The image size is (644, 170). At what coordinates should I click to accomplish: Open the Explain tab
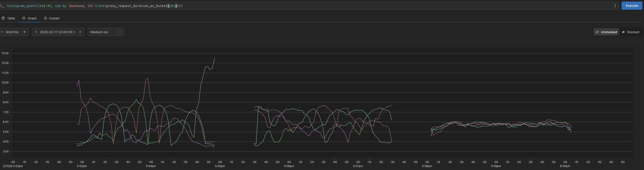(52, 18)
